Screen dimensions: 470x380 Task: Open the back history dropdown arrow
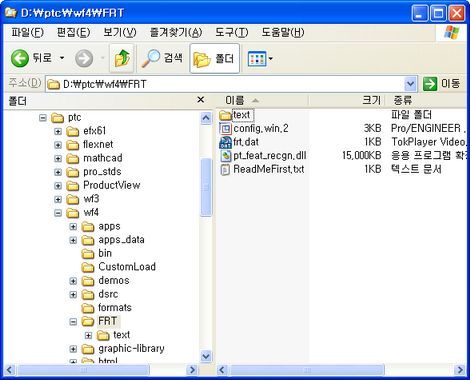[62, 58]
